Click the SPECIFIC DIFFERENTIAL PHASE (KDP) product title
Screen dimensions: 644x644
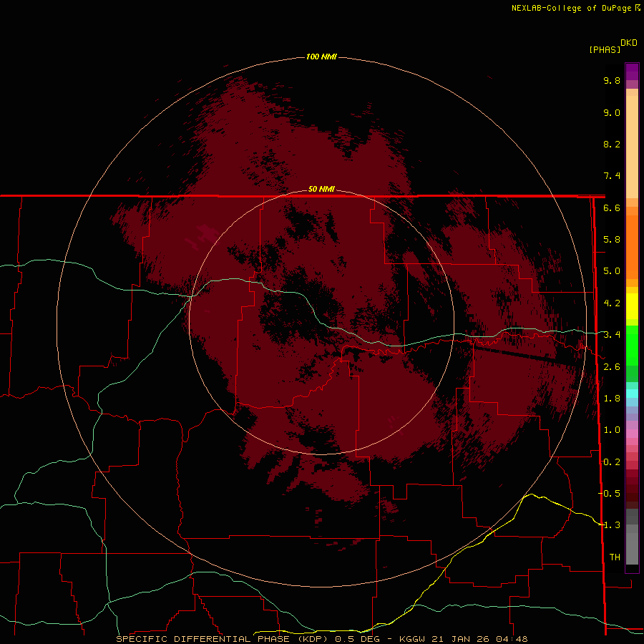[222, 639]
